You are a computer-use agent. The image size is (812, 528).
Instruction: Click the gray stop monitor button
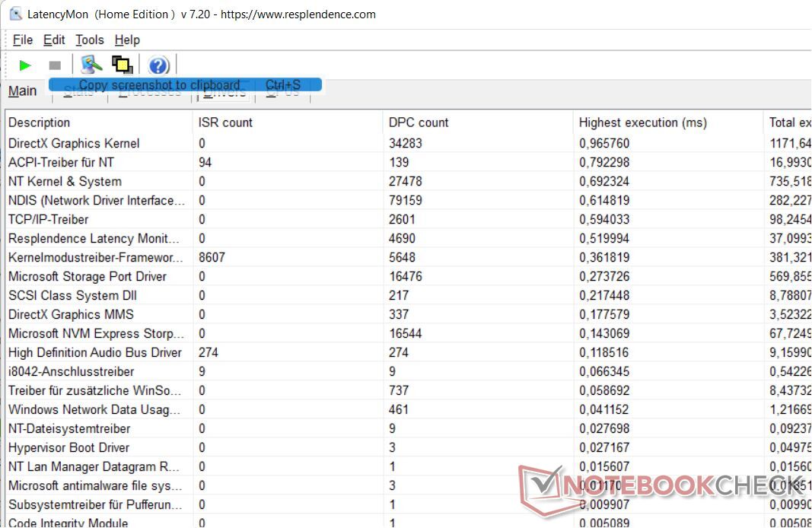(x=54, y=65)
